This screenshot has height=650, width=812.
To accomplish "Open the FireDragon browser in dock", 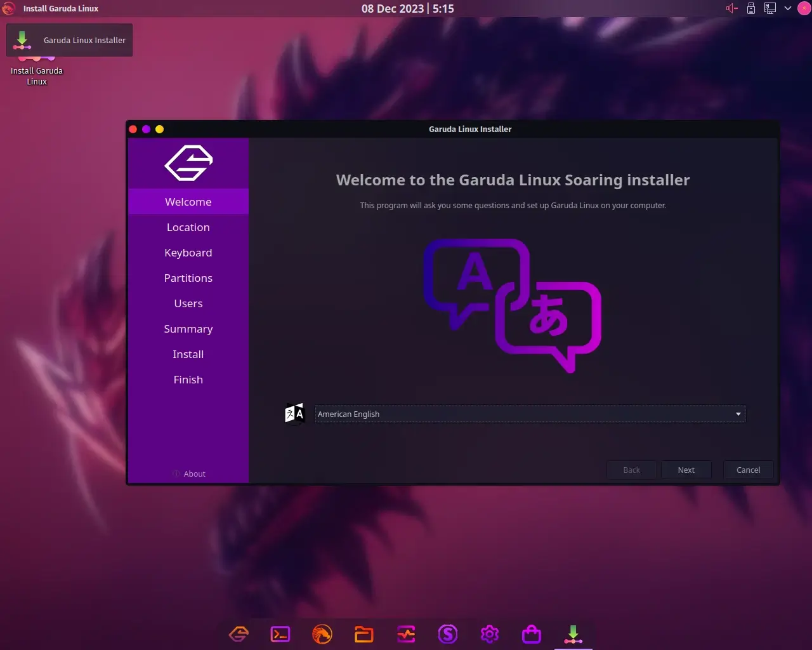I will 322,633.
